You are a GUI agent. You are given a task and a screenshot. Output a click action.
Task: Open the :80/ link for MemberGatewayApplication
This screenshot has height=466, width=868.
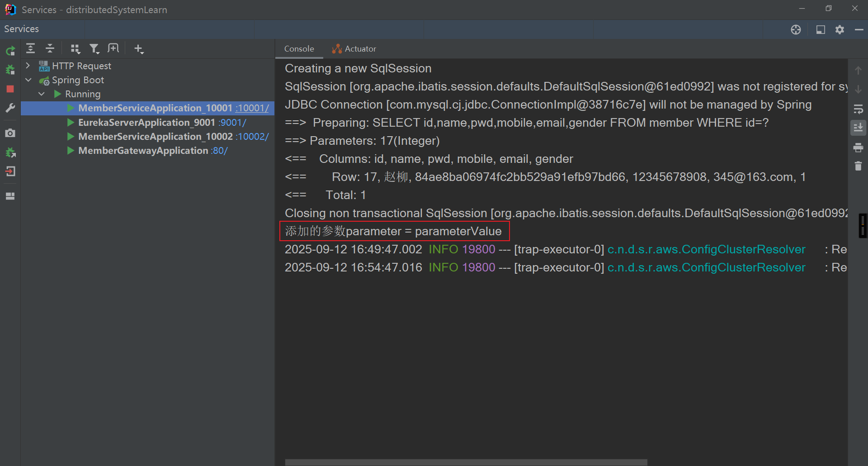click(x=219, y=151)
